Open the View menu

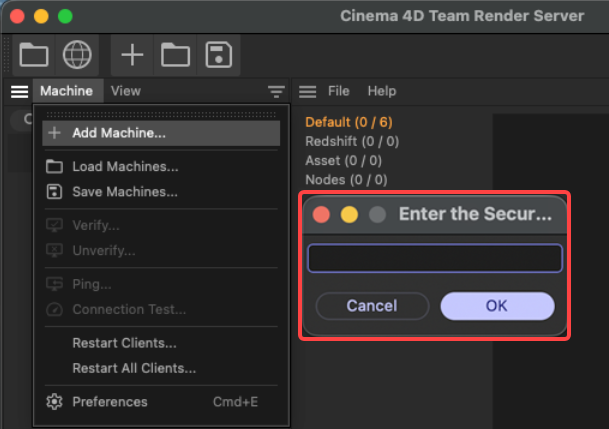(x=125, y=91)
